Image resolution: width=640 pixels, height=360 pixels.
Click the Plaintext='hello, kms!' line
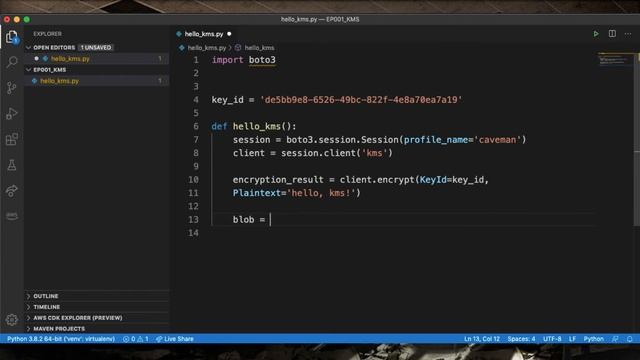[297, 193]
